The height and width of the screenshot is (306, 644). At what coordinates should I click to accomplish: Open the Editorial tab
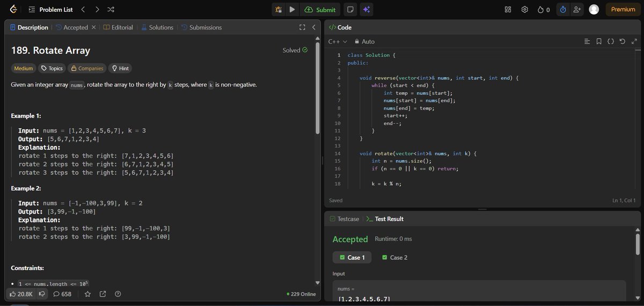[118, 27]
